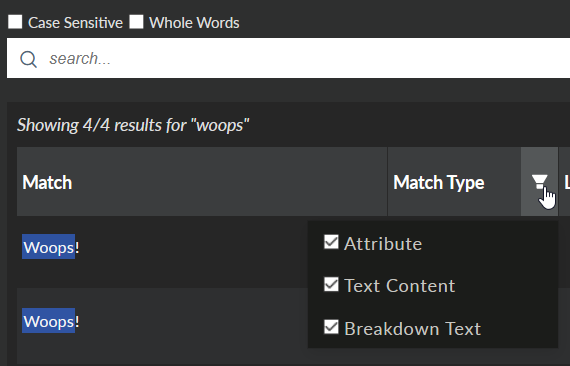Uncheck the Breakdown Text filter checkbox
This screenshot has height=366, width=570.
tap(331, 327)
